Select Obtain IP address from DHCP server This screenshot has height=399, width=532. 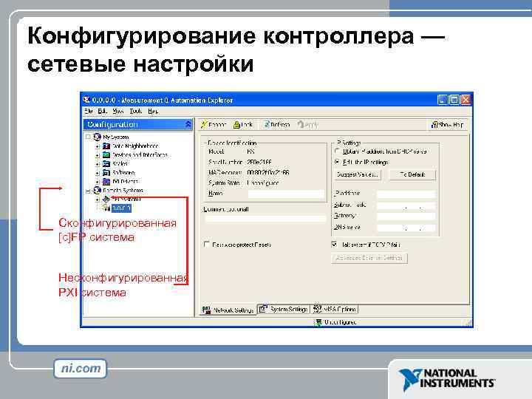point(337,151)
